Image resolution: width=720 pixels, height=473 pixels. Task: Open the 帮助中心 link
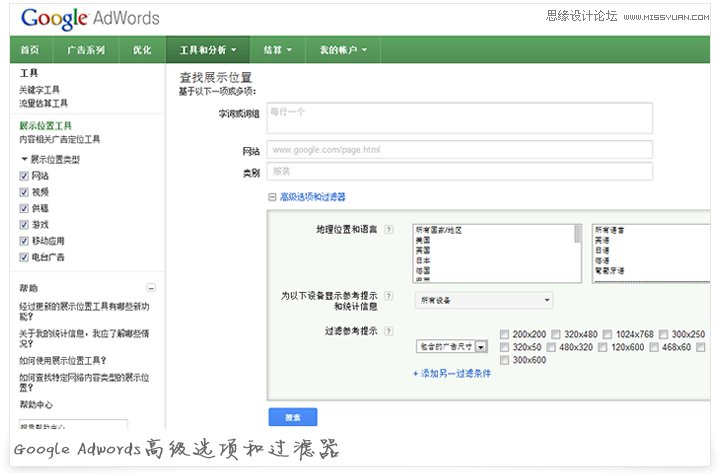(36, 405)
